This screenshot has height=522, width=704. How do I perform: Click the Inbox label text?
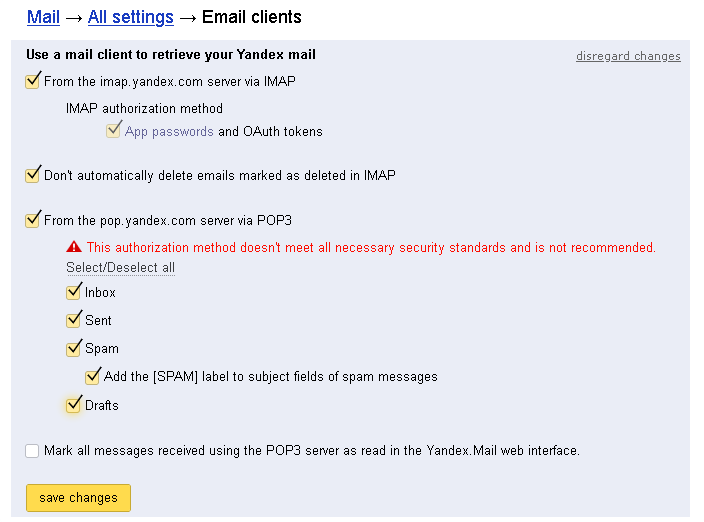(x=100, y=293)
